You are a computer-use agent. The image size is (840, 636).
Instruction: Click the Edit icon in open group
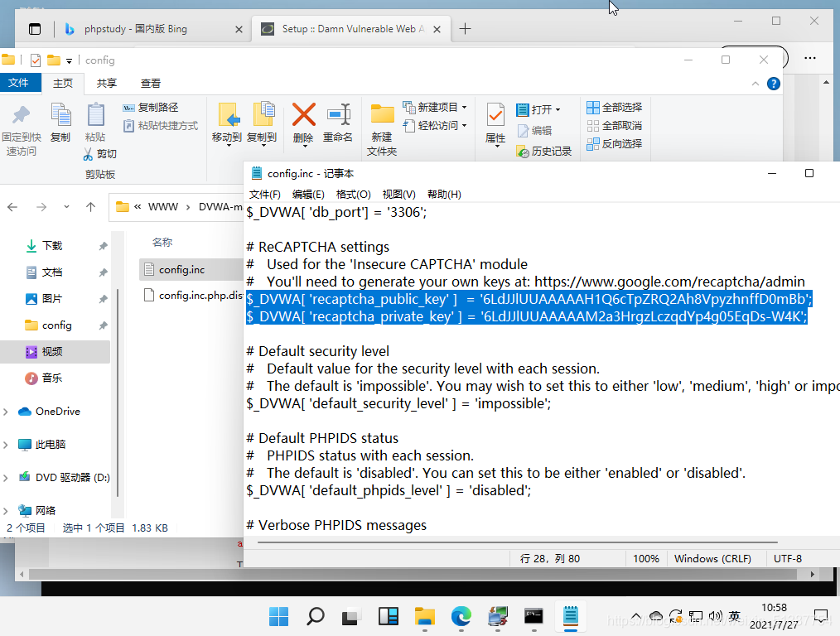(524, 131)
